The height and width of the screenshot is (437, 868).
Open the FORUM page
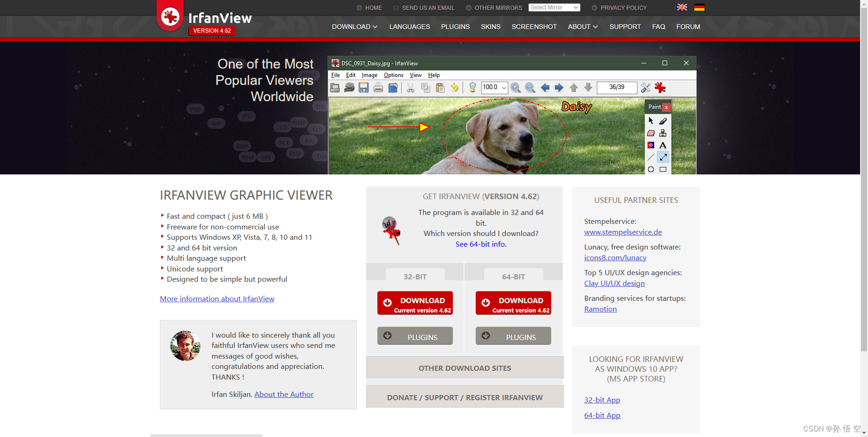pyautogui.click(x=688, y=27)
